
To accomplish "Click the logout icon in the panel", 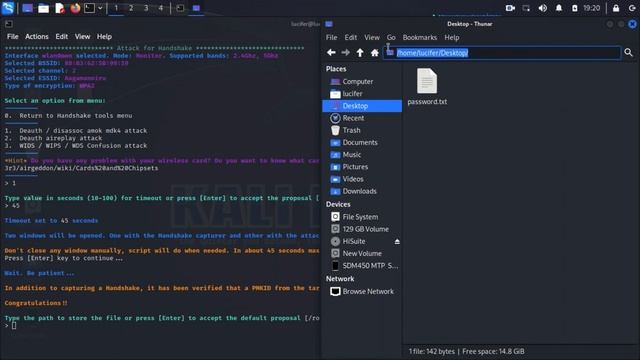I will pyautogui.click(x=632, y=8).
